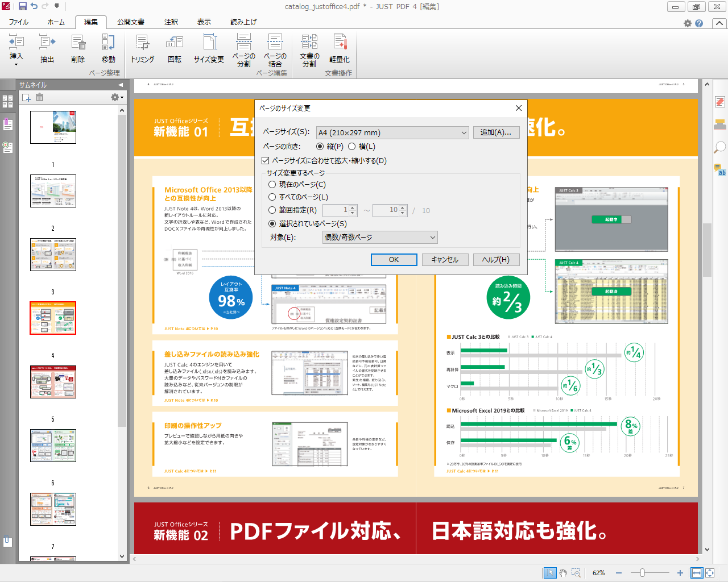Switch to the 公開文書 tab
728x582 pixels.
coord(131,22)
